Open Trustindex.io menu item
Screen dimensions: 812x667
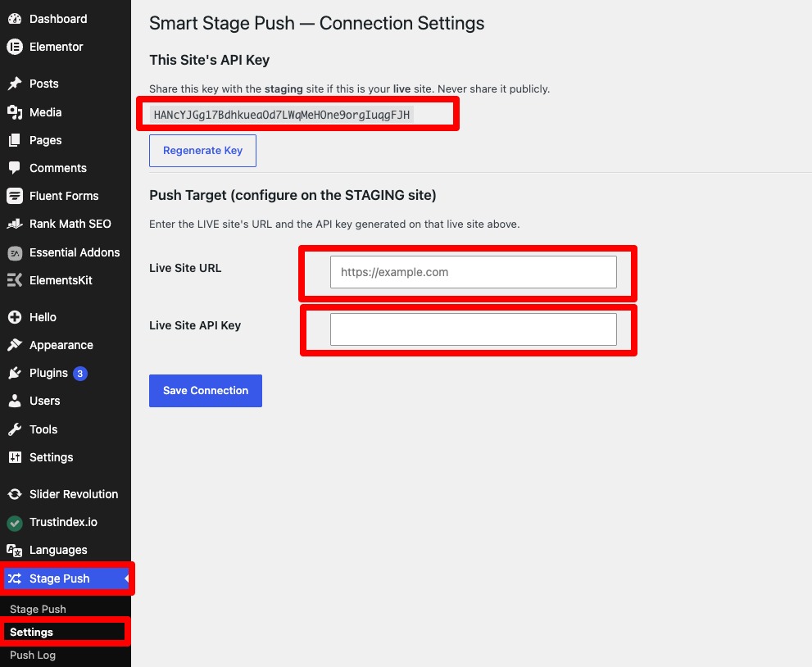[x=63, y=522]
